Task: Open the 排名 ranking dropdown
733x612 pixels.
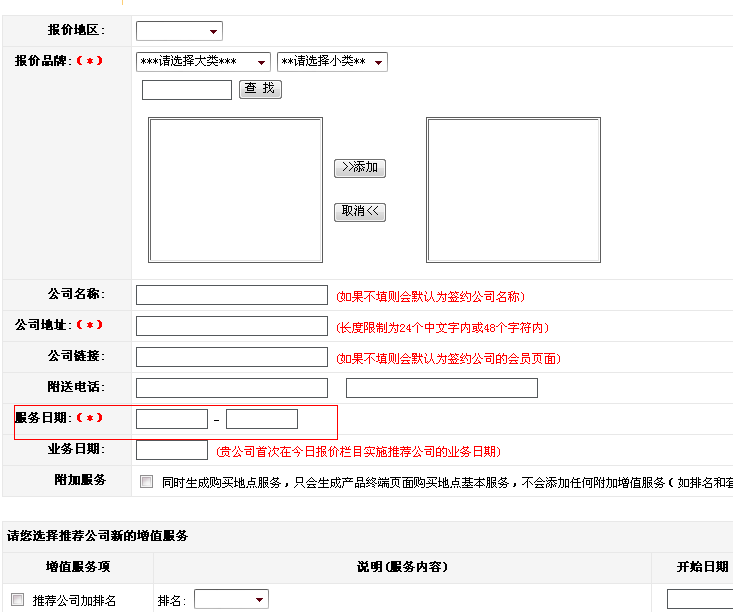Action: point(231,599)
